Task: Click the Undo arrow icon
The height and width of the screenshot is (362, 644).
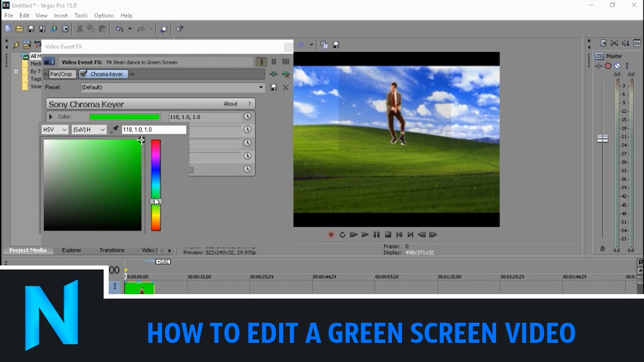Action: pos(119,29)
